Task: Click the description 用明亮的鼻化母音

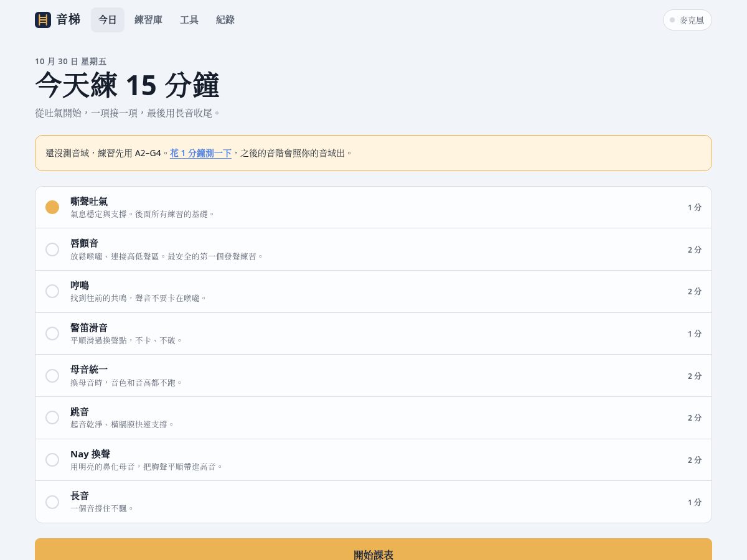Action: pos(103,467)
